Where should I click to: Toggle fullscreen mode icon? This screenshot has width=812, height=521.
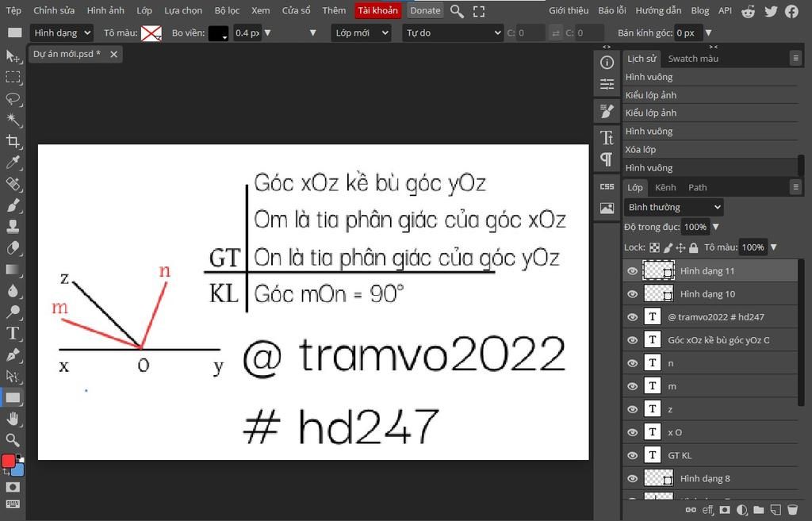tap(479, 11)
